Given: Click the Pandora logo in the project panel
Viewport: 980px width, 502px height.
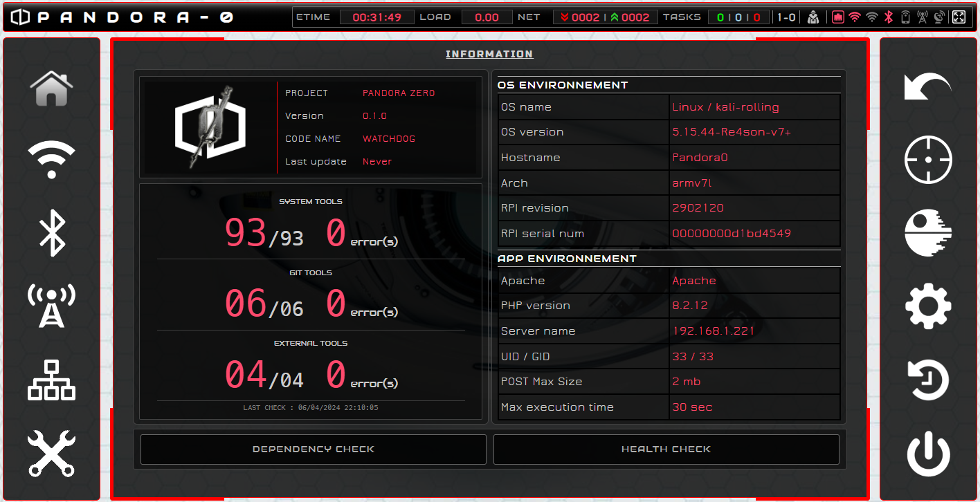Looking at the screenshot, I should [x=208, y=128].
